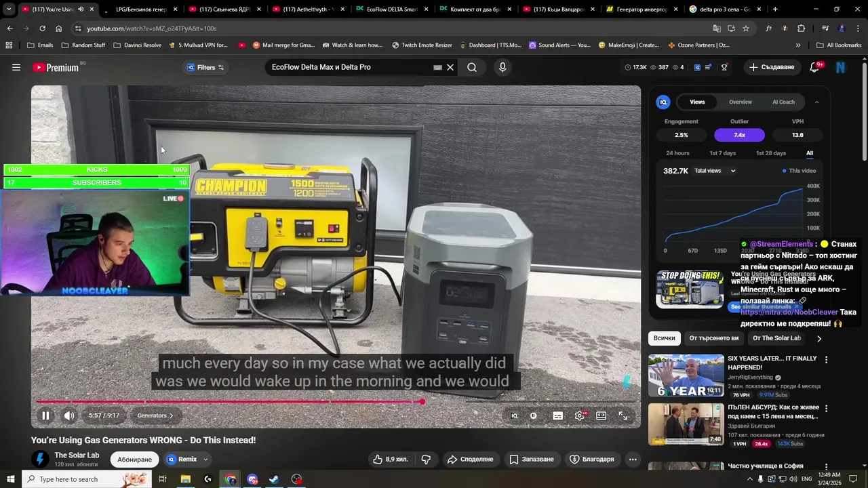Image resolution: width=868 pixels, height=488 pixels.
Task: Switch player to theater mode
Action: click(x=601, y=415)
